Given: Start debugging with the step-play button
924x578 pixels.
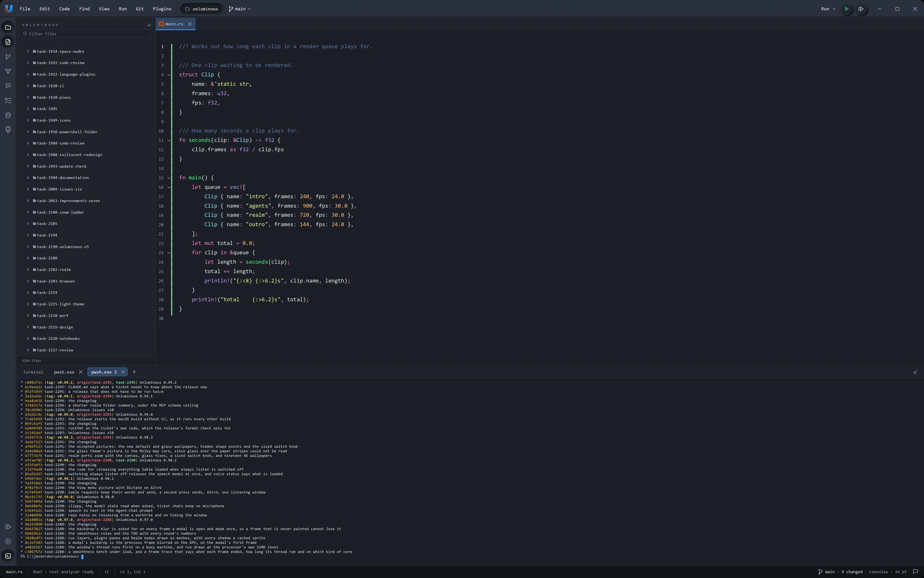Looking at the screenshot, I should click(861, 9).
